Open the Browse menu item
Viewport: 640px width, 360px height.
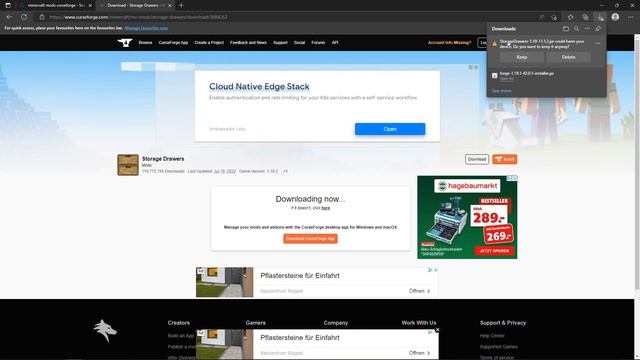[145, 42]
